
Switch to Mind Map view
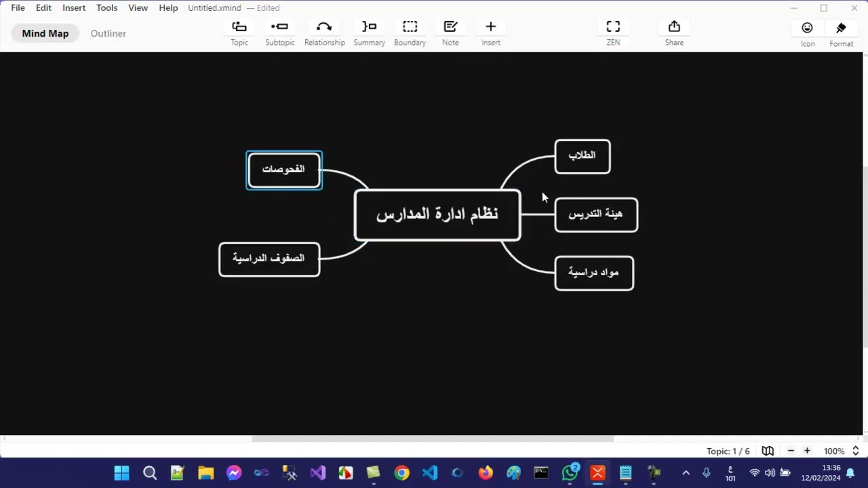45,33
